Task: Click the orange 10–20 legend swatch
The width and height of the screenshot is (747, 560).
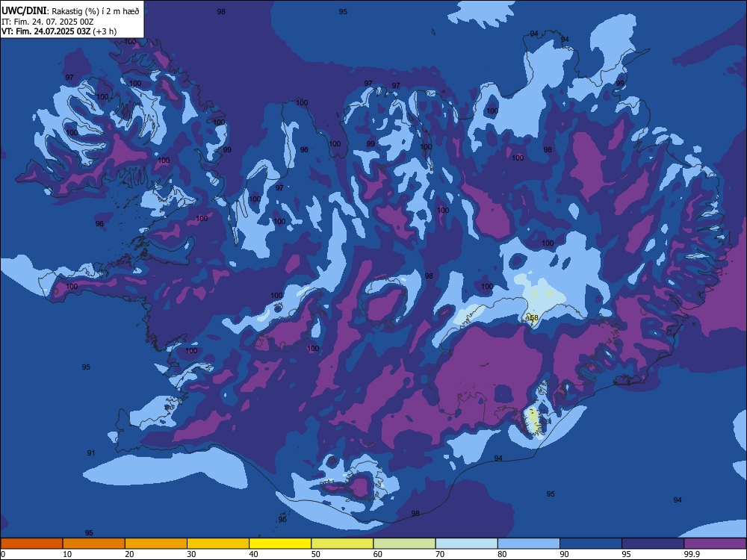Action: [x=94, y=544]
